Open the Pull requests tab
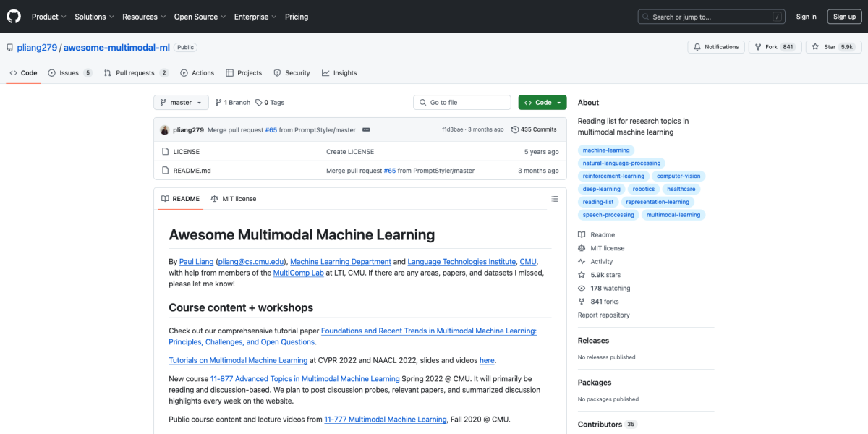Image resolution: width=868 pixels, height=434 pixels. 135,73
